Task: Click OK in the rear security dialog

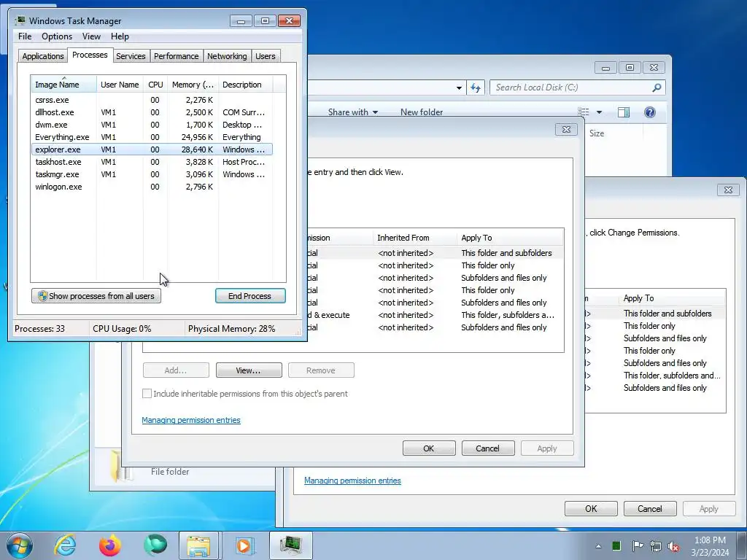Action: pyautogui.click(x=591, y=508)
